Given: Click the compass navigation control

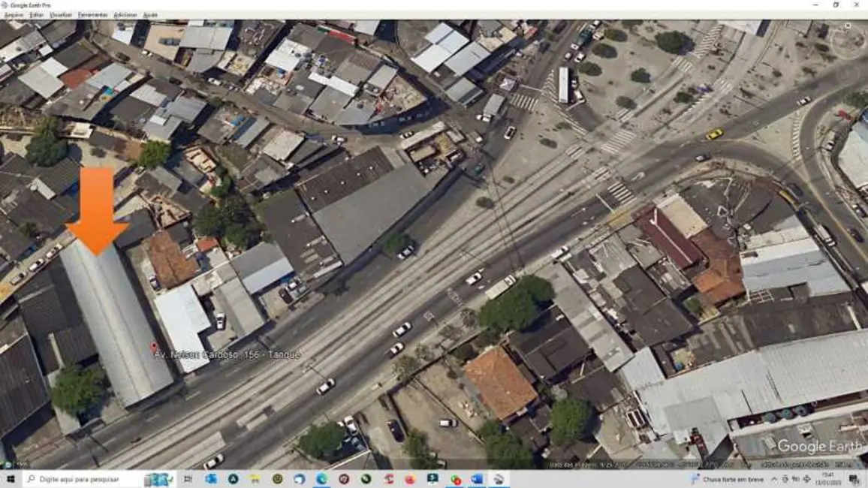Looking at the screenshot, I should point(848,40).
